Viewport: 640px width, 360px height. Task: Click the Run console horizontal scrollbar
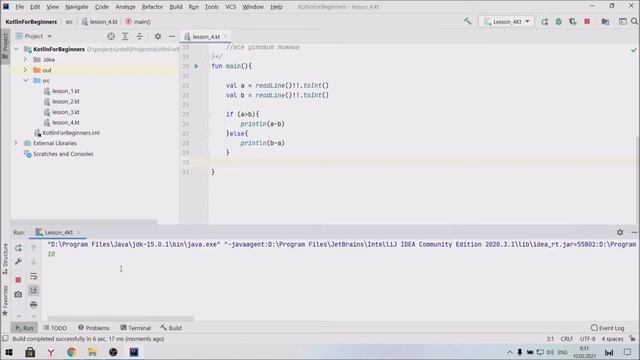coord(120,318)
